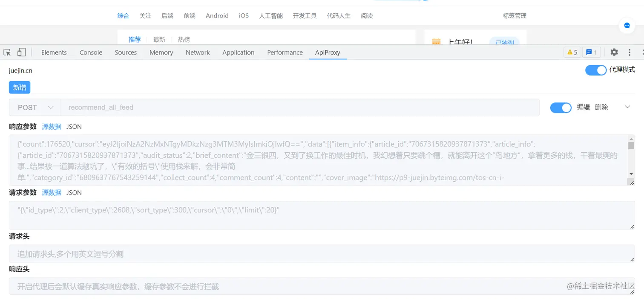The height and width of the screenshot is (299, 644).
Task: Click the 已签到 button
Action: coord(504,41)
